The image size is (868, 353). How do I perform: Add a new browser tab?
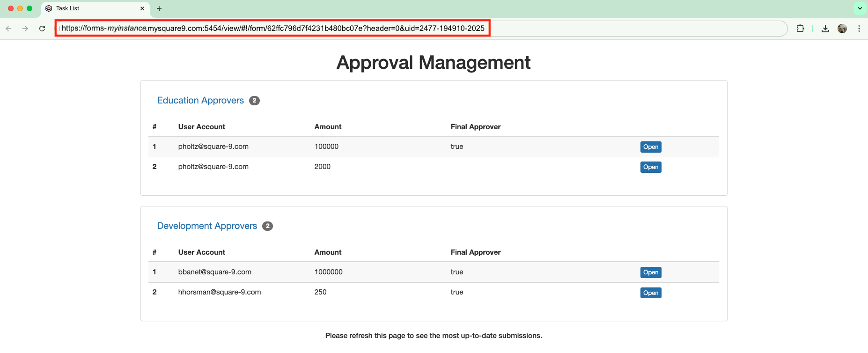159,8
